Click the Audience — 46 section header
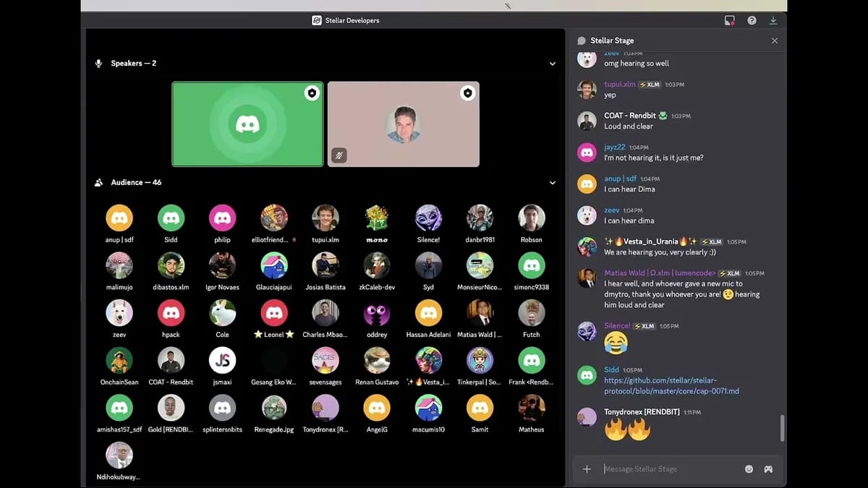Image resolution: width=868 pixels, height=488 pixels. pos(136,183)
